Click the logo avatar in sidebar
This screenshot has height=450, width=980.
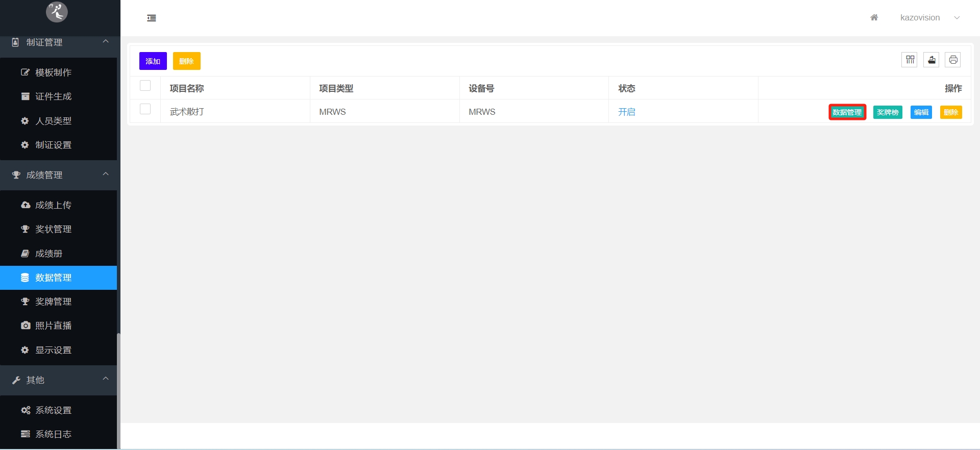click(57, 11)
